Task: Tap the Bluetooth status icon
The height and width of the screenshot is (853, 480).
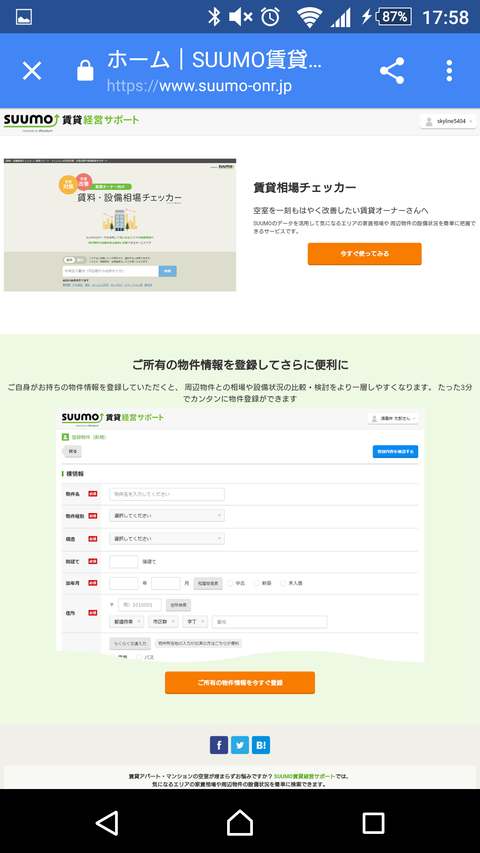Action: point(214,17)
